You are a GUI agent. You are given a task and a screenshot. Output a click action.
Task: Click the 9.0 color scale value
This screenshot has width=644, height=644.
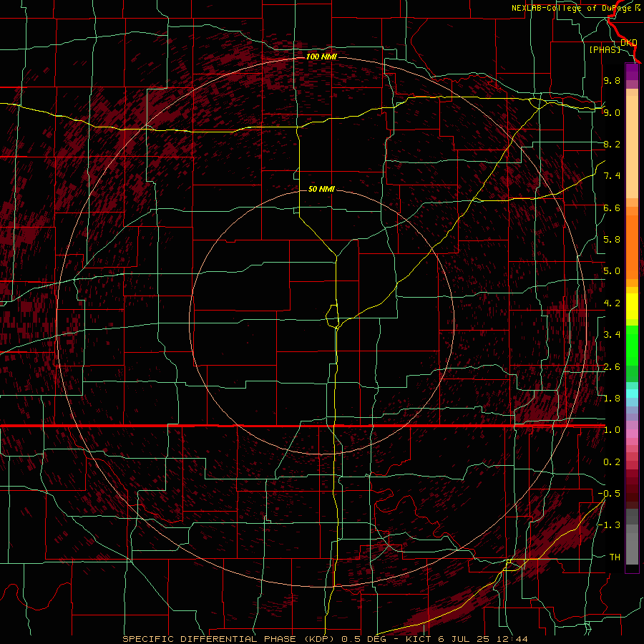(612, 112)
